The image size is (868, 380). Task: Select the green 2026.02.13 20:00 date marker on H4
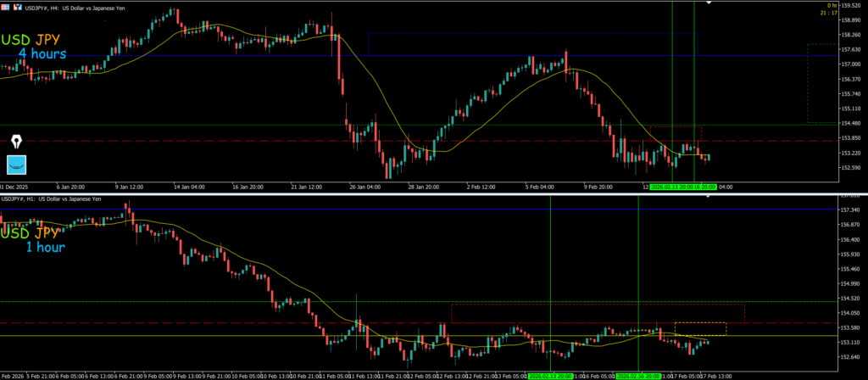(670, 186)
